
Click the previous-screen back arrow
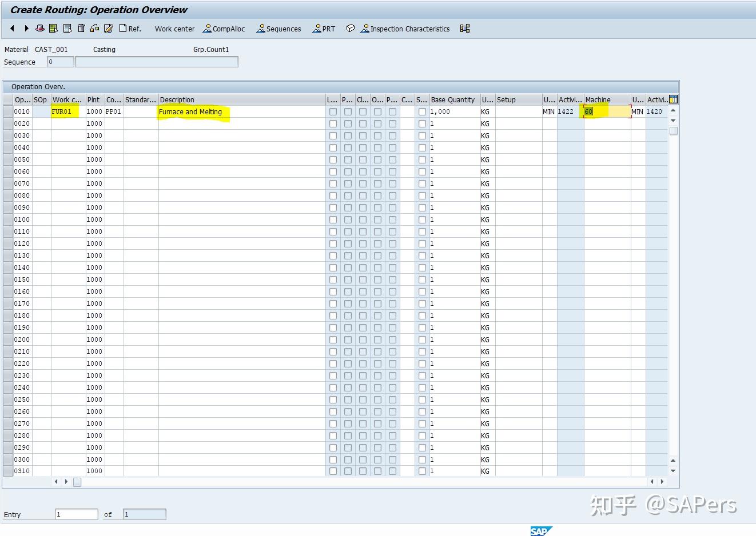[12, 28]
